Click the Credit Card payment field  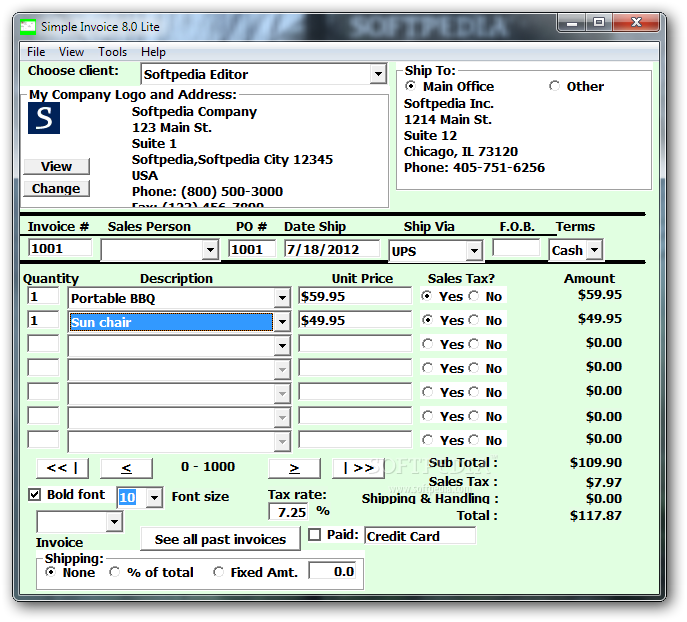point(420,536)
